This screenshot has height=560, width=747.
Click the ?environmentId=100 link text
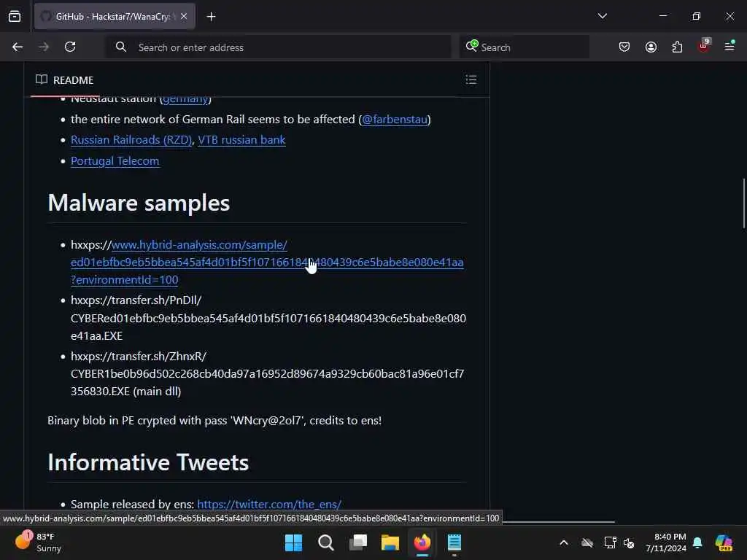click(124, 280)
